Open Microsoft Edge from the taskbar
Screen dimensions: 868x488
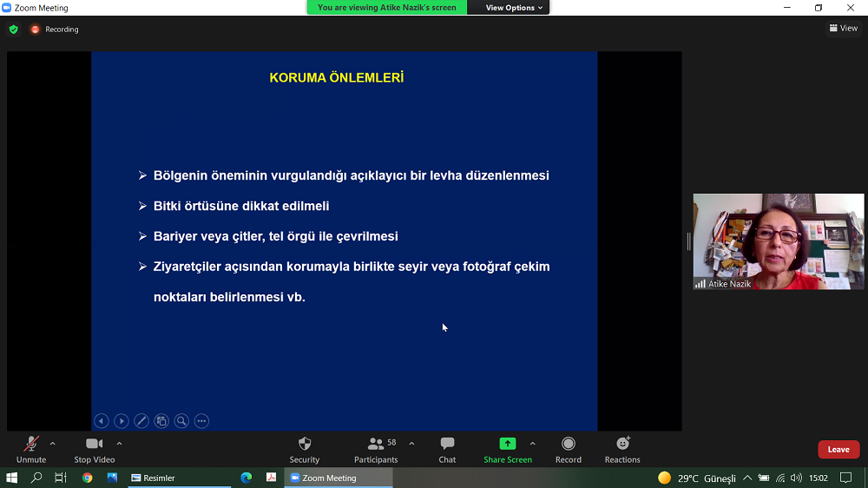tap(247, 478)
